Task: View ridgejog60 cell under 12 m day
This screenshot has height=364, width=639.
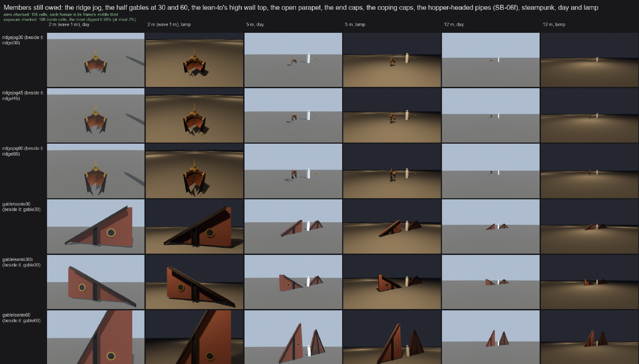Action: click(491, 171)
